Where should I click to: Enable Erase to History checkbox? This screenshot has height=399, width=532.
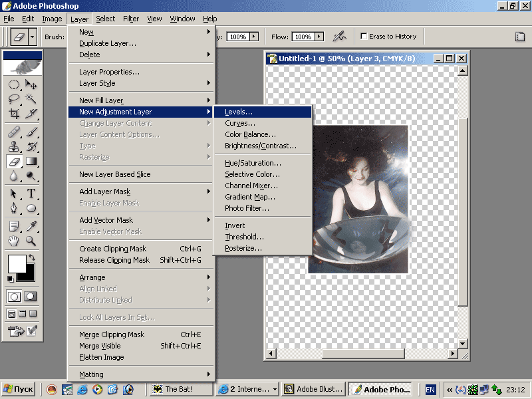pos(364,36)
